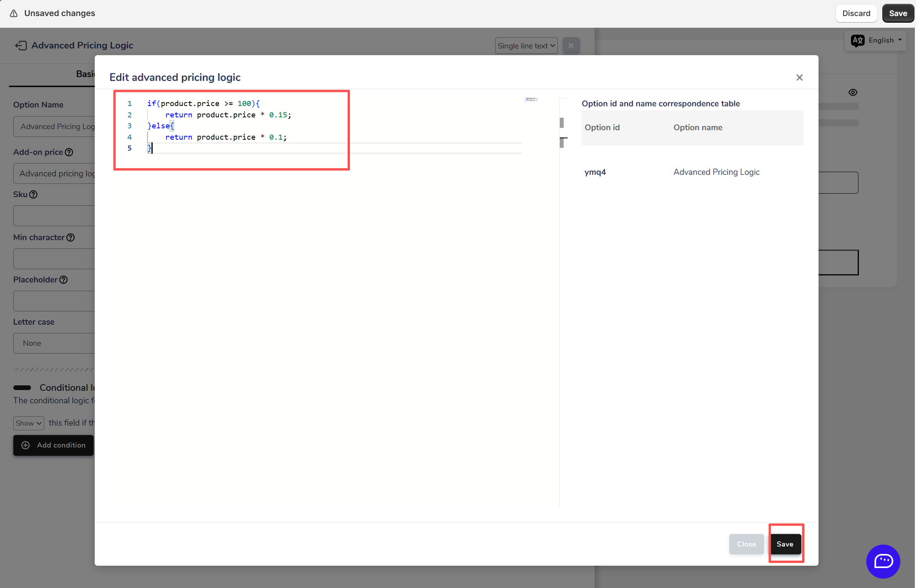This screenshot has height=588, width=916.
Task: Click the language translate icon
Action: click(858, 40)
